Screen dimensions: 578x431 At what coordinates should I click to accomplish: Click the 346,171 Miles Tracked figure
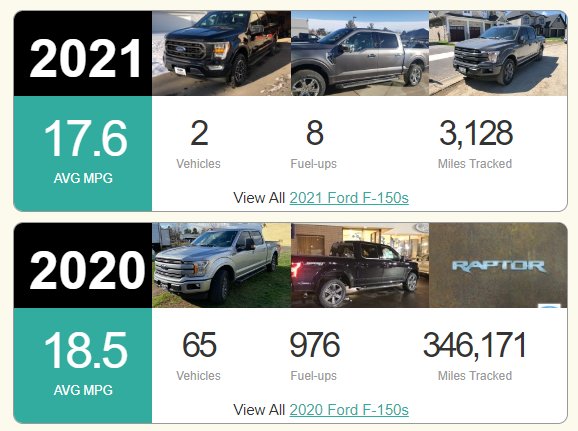click(475, 356)
